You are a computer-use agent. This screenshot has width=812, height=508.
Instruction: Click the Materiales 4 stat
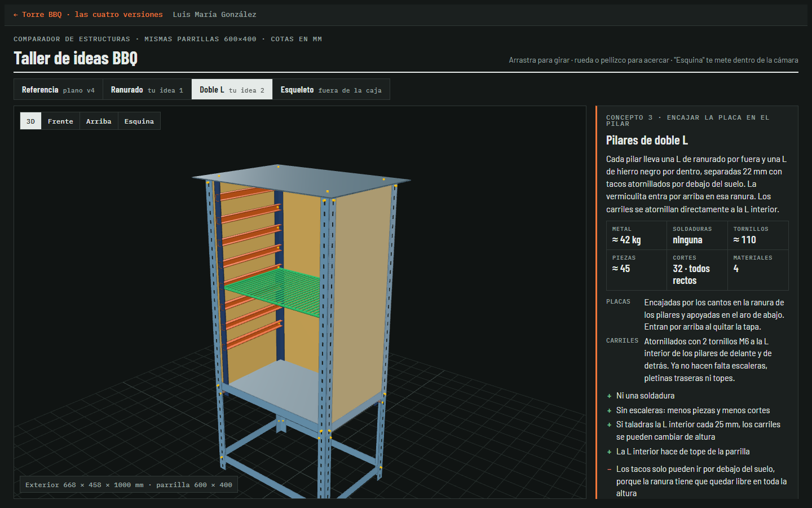758,270
